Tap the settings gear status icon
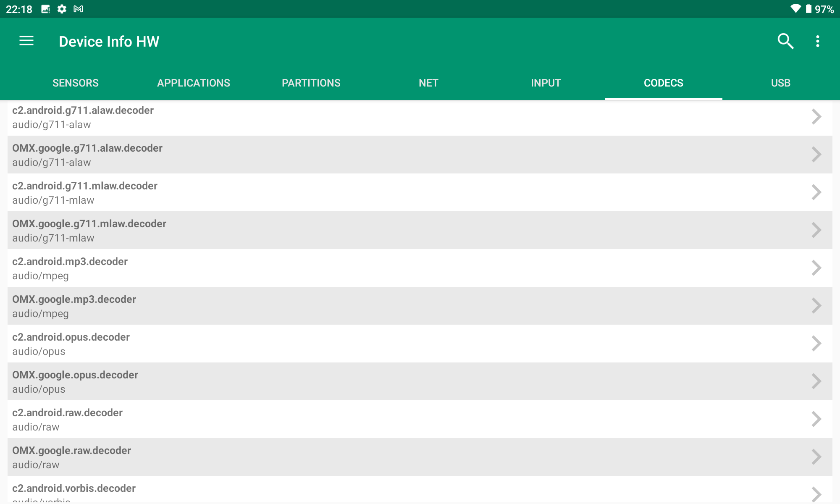The image size is (840, 504). (x=62, y=9)
